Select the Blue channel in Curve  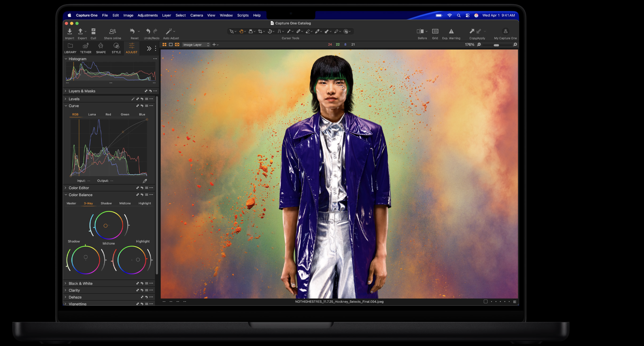point(142,114)
